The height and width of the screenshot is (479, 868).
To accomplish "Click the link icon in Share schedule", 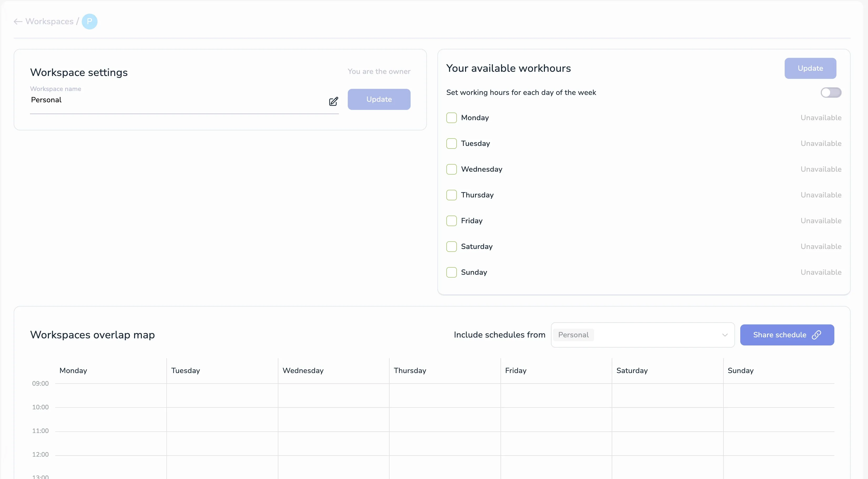I will click(x=816, y=335).
